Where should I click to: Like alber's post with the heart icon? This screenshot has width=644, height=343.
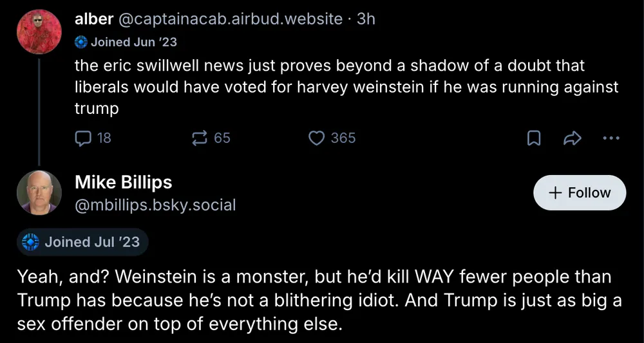pos(316,138)
